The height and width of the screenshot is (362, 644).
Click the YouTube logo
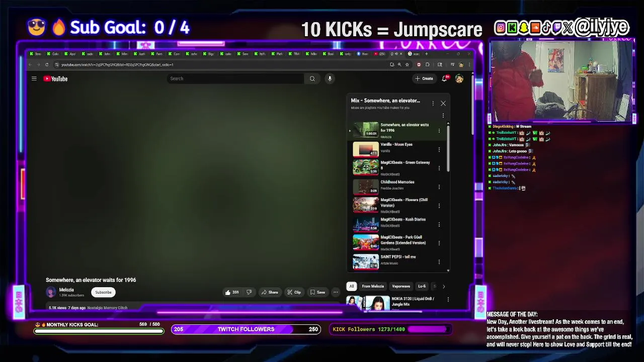[55, 78]
